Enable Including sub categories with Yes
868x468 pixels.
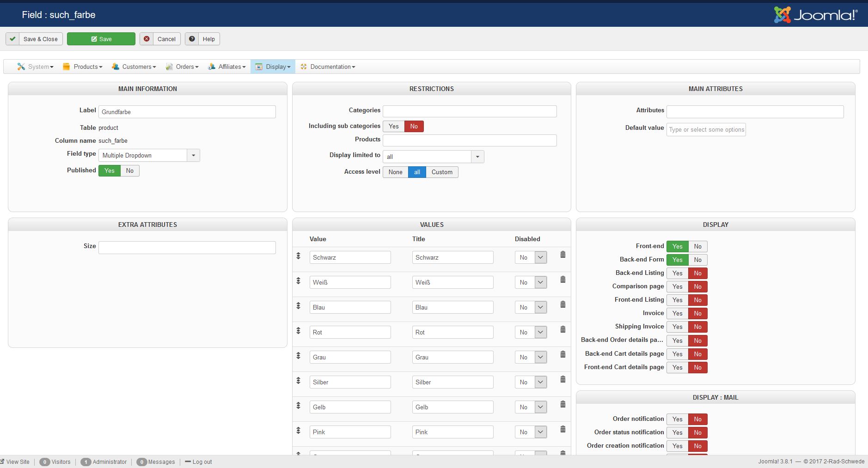coord(393,126)
